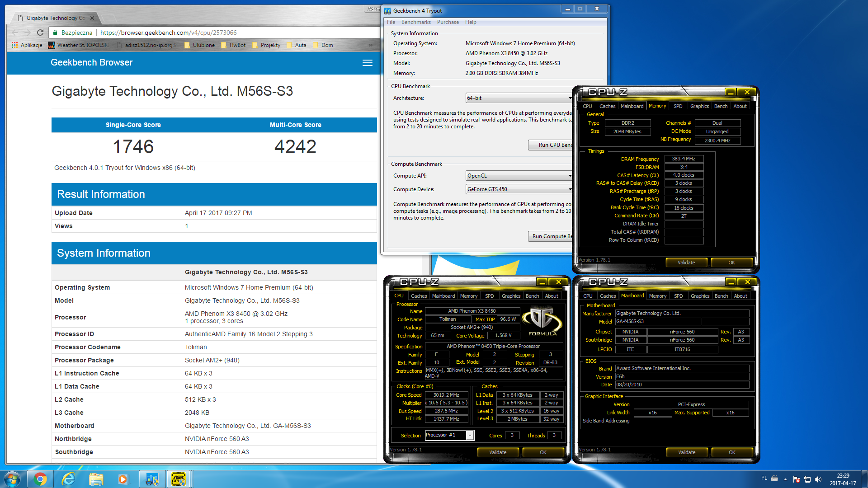Click Validate in CPU-Z Mainboard window
Viewport: 868px width, 488px height.
tap(687, 452)
